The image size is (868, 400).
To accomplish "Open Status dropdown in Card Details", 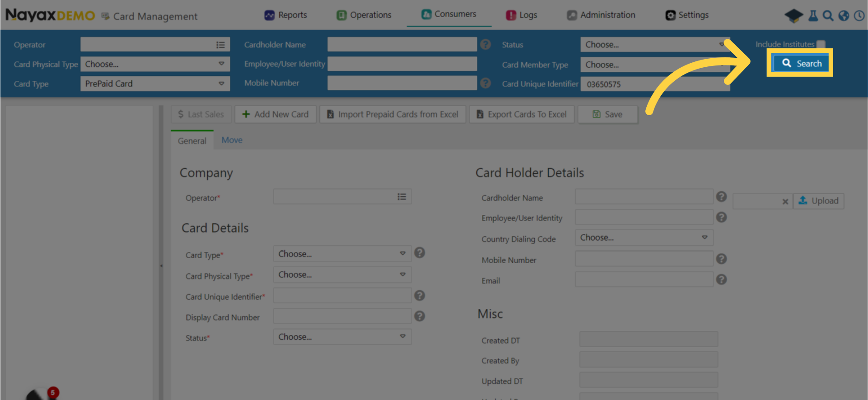I will (x=342, y=337).
